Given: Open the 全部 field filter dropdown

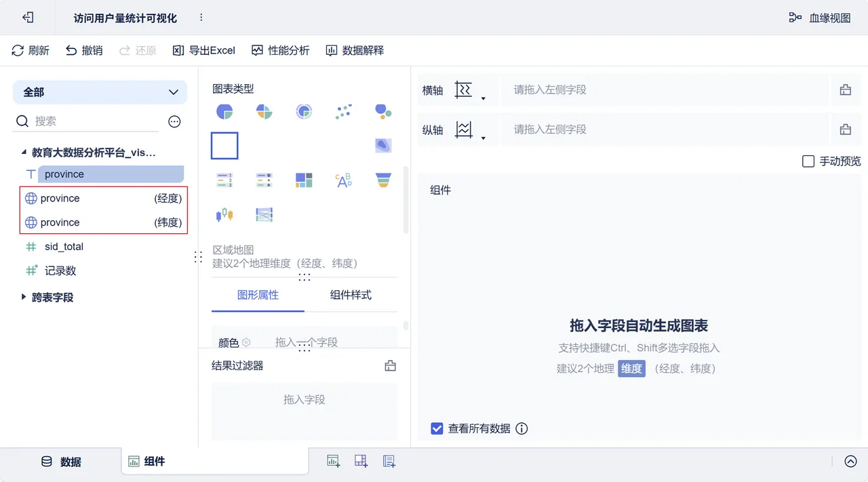Looking at the screenshot, I should point(100,92).
